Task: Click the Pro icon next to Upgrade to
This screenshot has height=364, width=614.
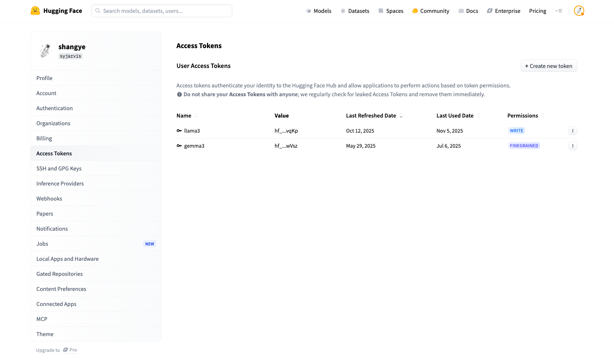Action: pos(65,350)
